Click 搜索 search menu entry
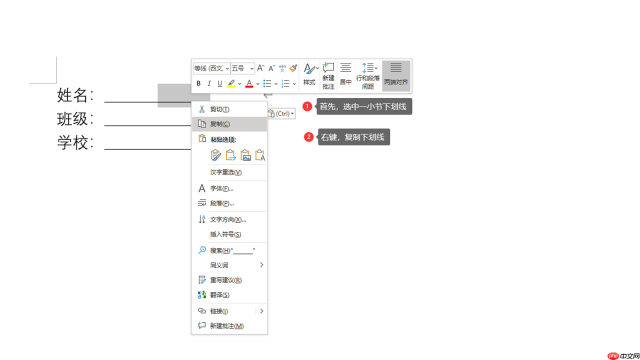Image resolution: width=640 pixels, height=360 pixels. tap(229, 250)
